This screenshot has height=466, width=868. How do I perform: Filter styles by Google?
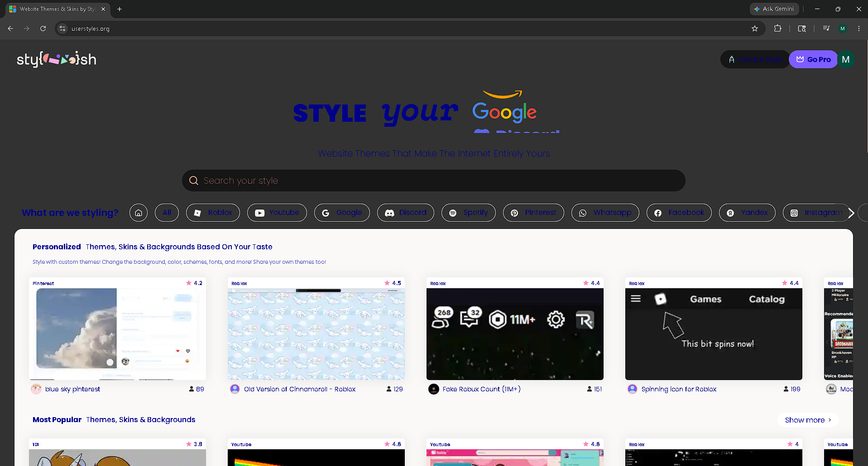tap(342, 213)
